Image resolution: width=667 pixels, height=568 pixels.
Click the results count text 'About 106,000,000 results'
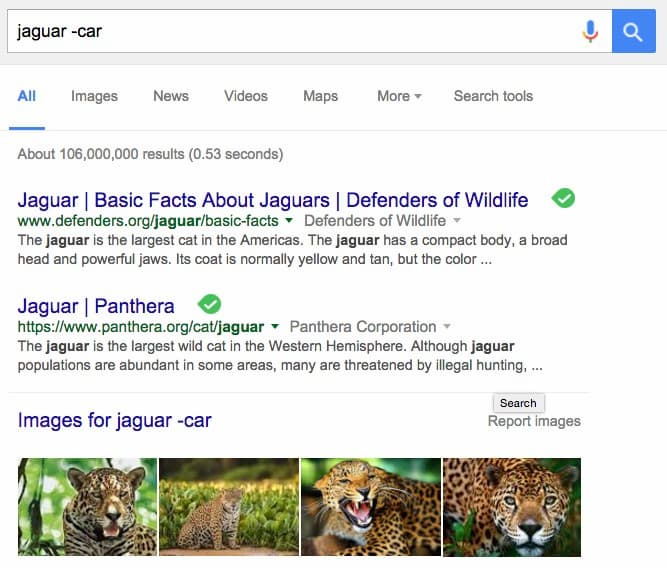pos(101,154)
